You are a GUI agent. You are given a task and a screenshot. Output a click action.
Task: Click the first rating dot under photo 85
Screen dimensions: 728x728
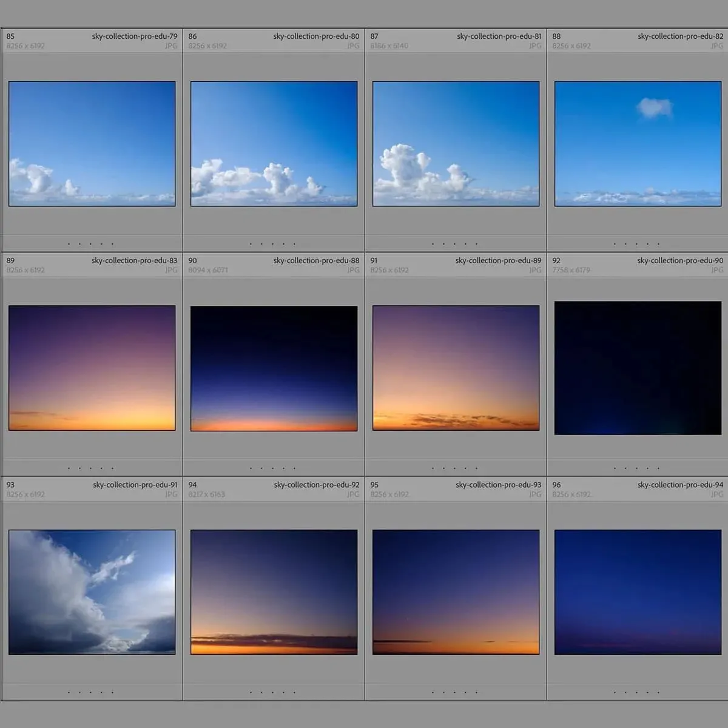[69, 244]
